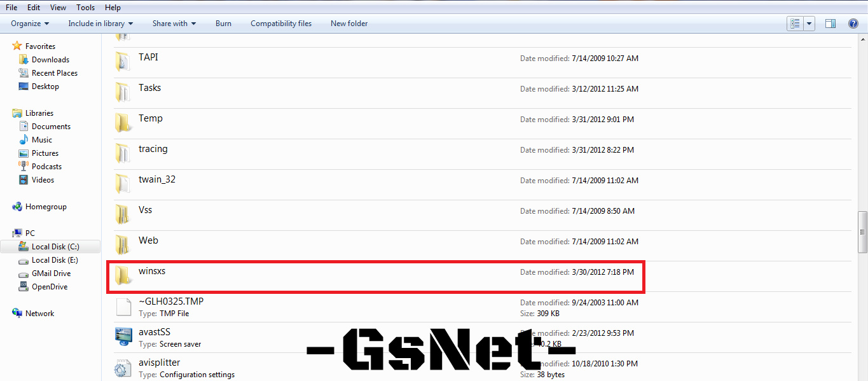Open the Help question mark icon

[x=853, y=24]
